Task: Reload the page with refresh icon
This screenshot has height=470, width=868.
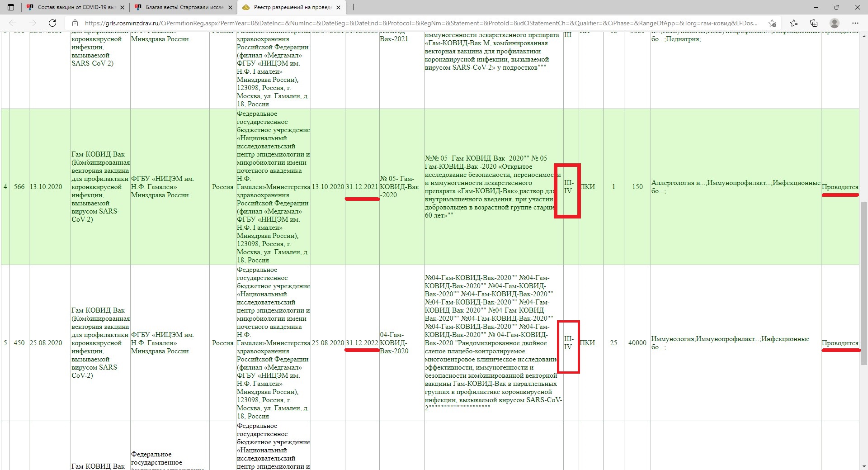Action: pyautogui.click(x=52, y=23)
